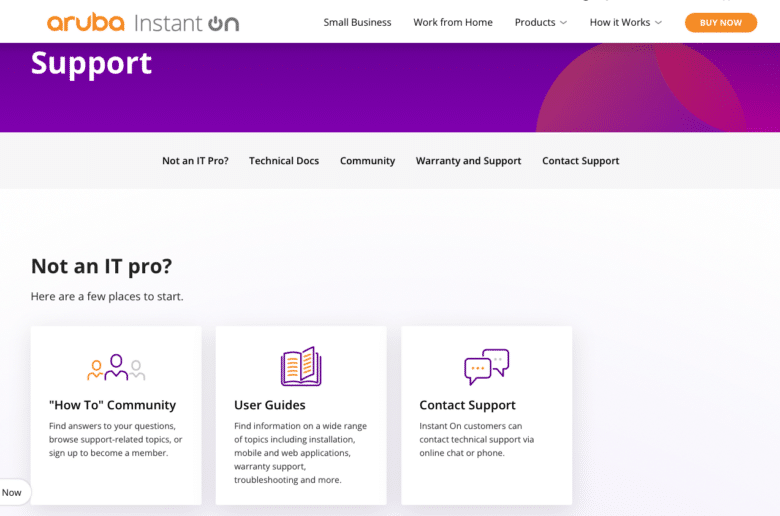Open the Work from Home menu item
The height and width of the screenshot is (516, 780).
(453, 22)
